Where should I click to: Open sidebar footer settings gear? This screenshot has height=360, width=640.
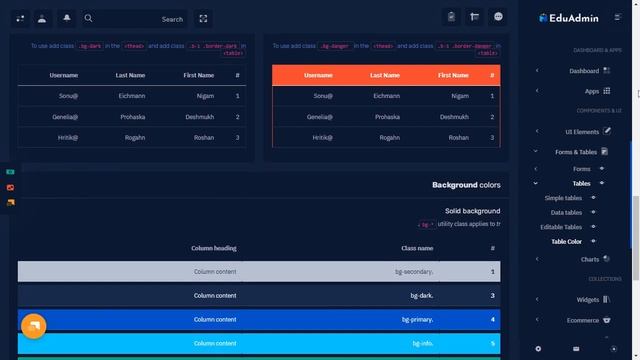[538, 349]
